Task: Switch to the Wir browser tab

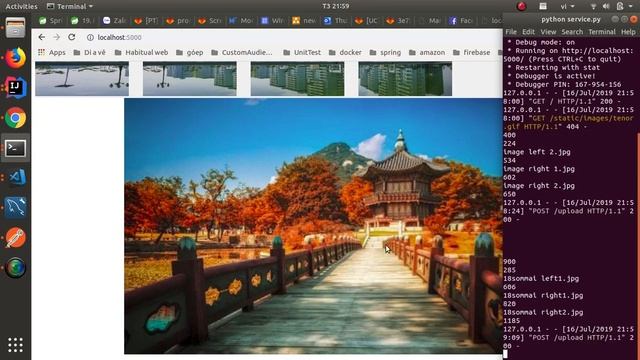Action: click(273, 20)
